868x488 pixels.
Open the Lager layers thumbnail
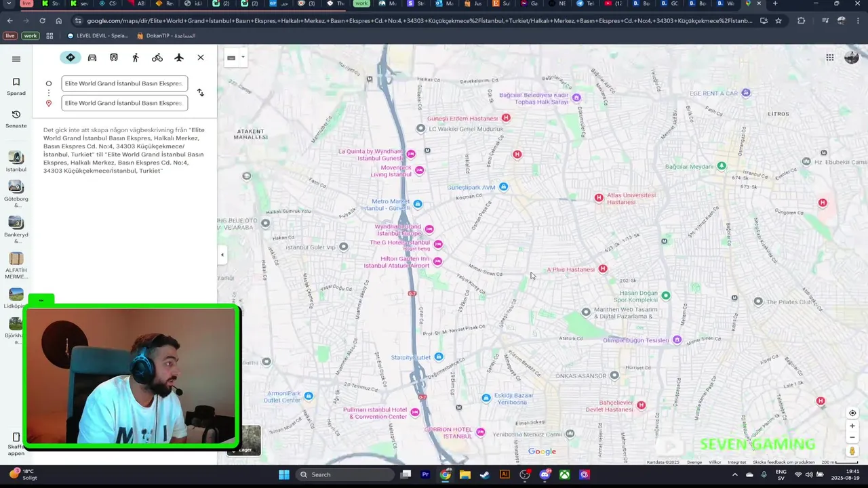(244, 441)
